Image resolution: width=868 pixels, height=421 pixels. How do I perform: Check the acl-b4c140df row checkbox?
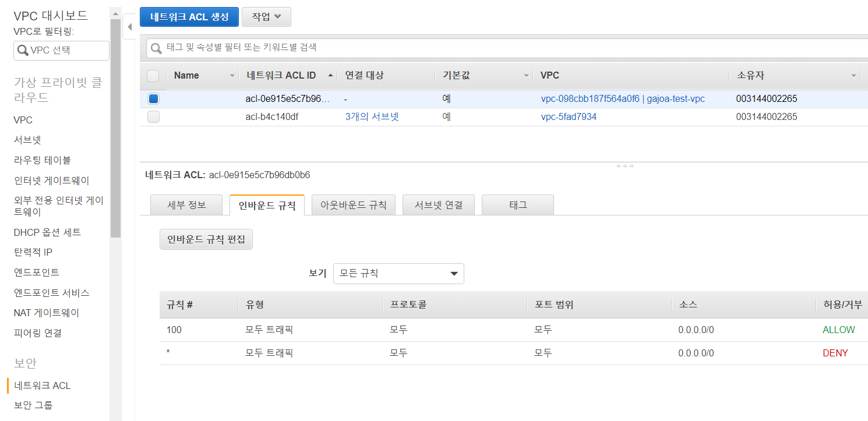click(153, 117)
